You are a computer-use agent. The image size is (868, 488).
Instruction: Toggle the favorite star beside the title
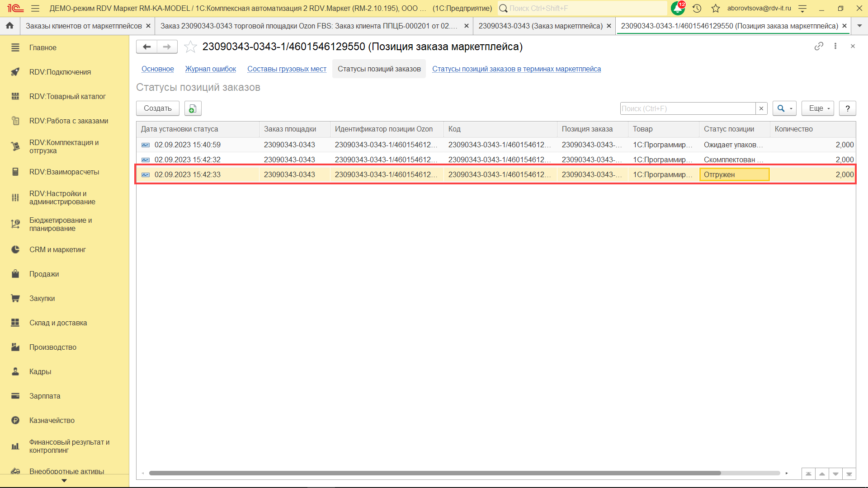click(191, 47)
